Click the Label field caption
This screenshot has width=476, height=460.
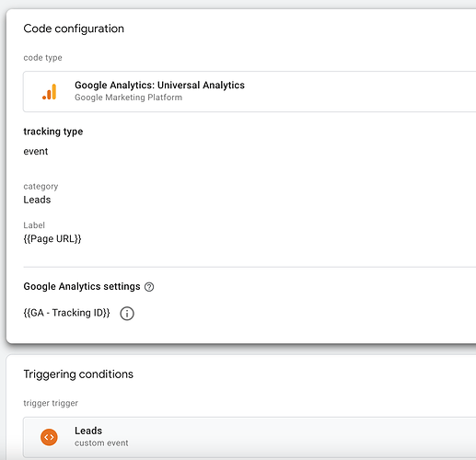34,225
